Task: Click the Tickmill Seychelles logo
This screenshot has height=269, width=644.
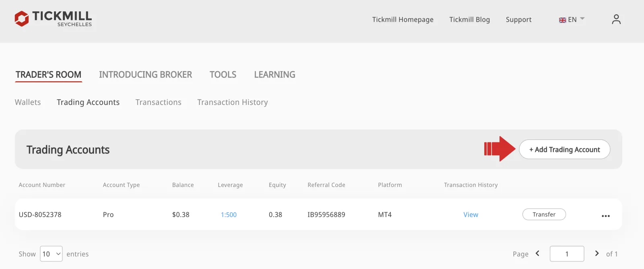Action: click(x=53, y=19)
